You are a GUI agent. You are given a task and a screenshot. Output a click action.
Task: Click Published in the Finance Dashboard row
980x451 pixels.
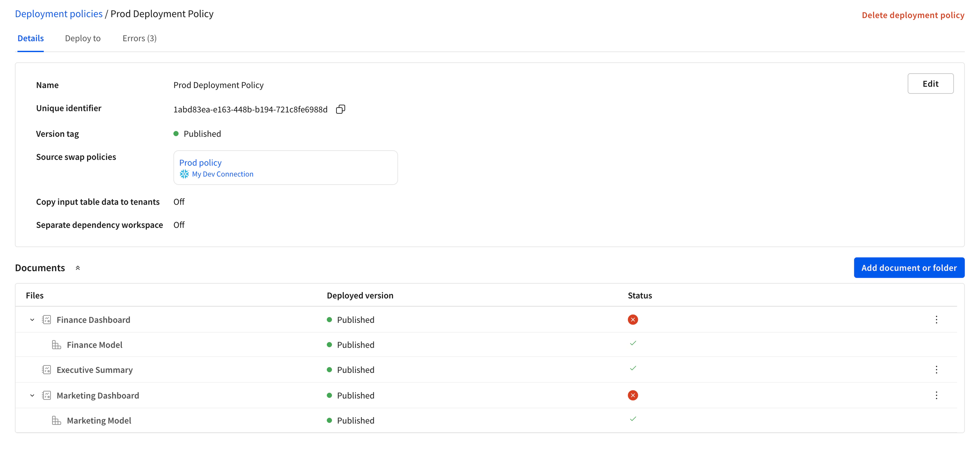(355, 320)
